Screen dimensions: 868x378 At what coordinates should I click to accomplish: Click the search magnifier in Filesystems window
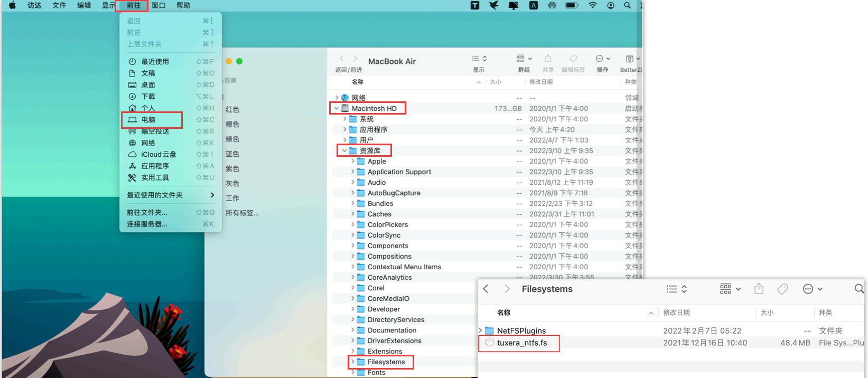tap(858, 289)
